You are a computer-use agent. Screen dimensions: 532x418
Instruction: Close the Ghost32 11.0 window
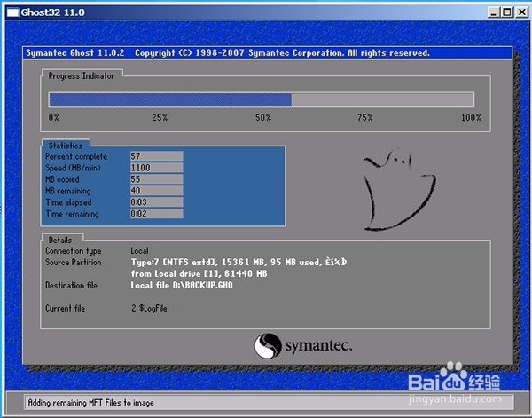tap(521, 12)
